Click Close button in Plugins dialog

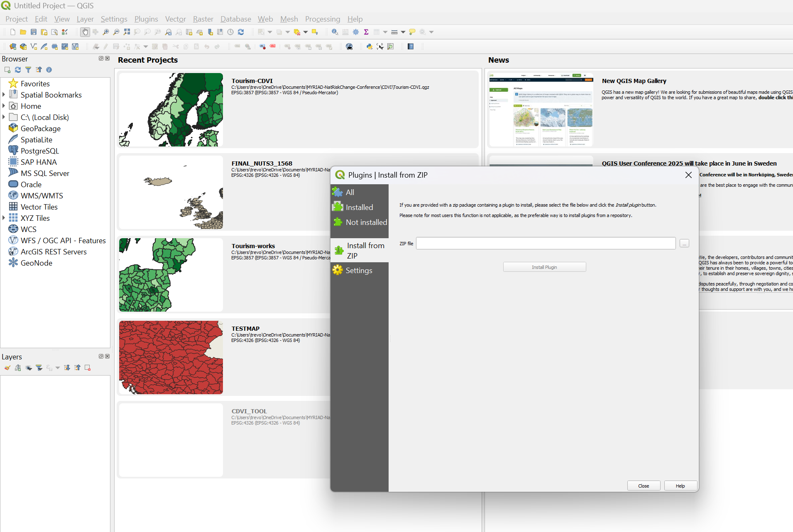(644, 486)
